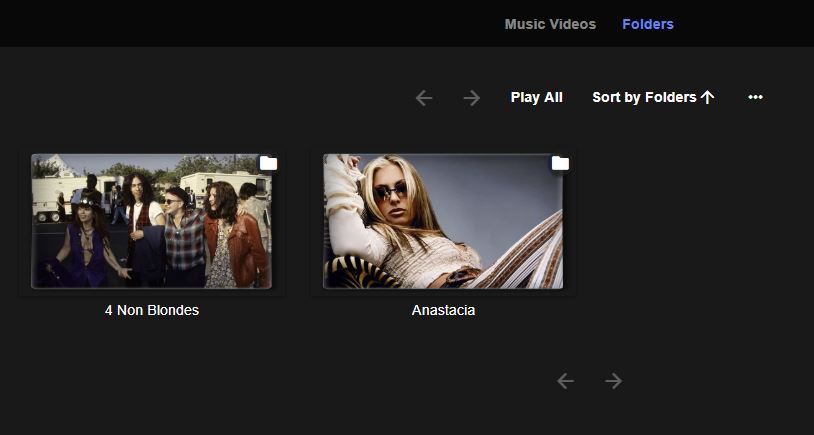Click the top next page arrow
The width and height of the screenshot is (814, 435).
coord(471,98)
